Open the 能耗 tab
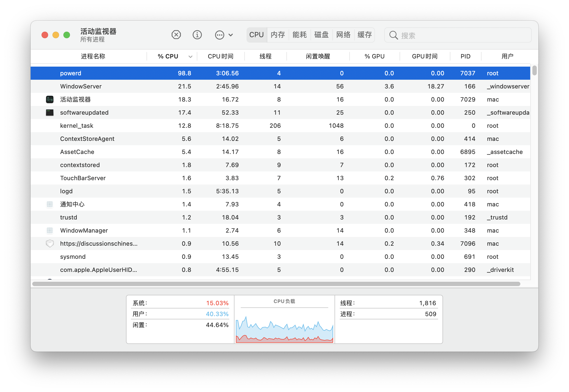 [x=300, y=35]
